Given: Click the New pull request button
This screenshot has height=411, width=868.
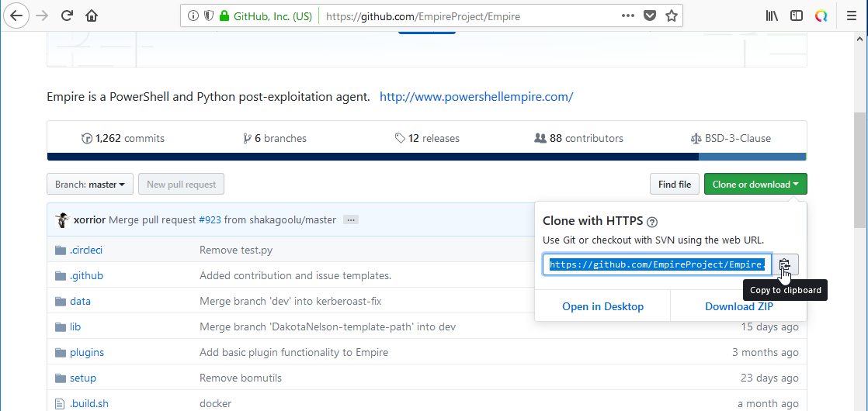Looking at the screenshot, I should coord(182,185).
